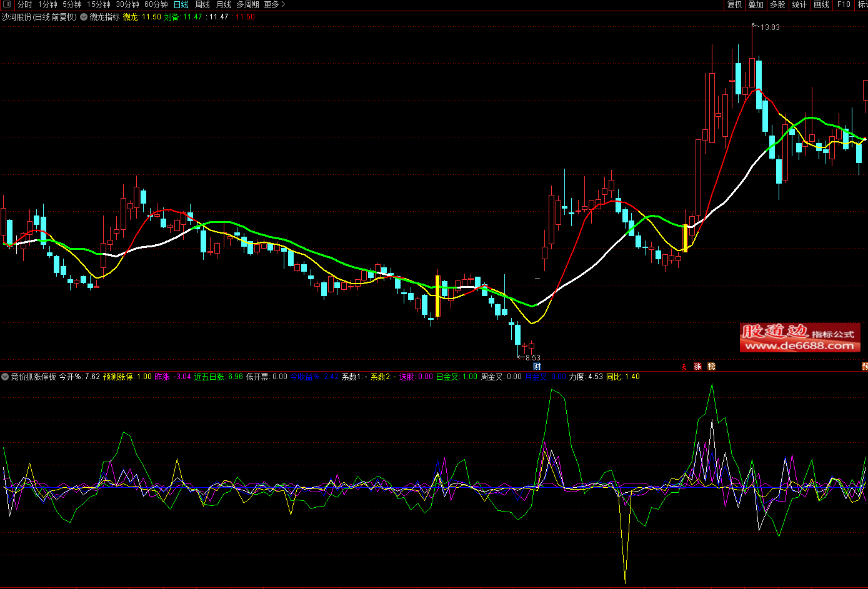Select the 15分钟 period tab
Image resolution: width=868 pixels, height=589 pixels.
[99, 4]
